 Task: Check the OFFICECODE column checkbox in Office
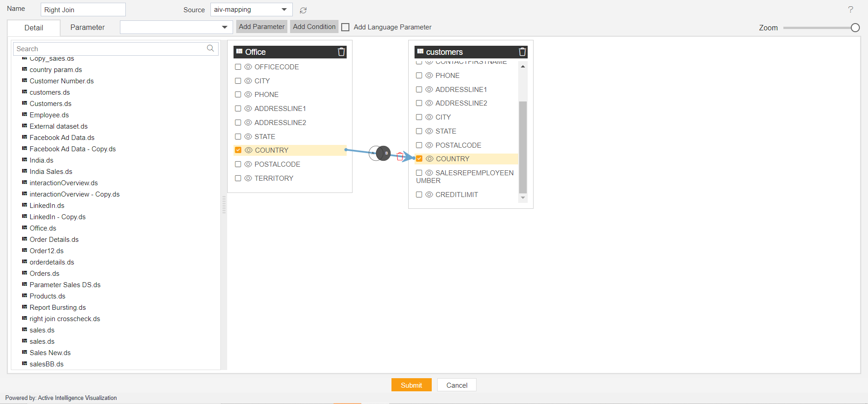238,67
